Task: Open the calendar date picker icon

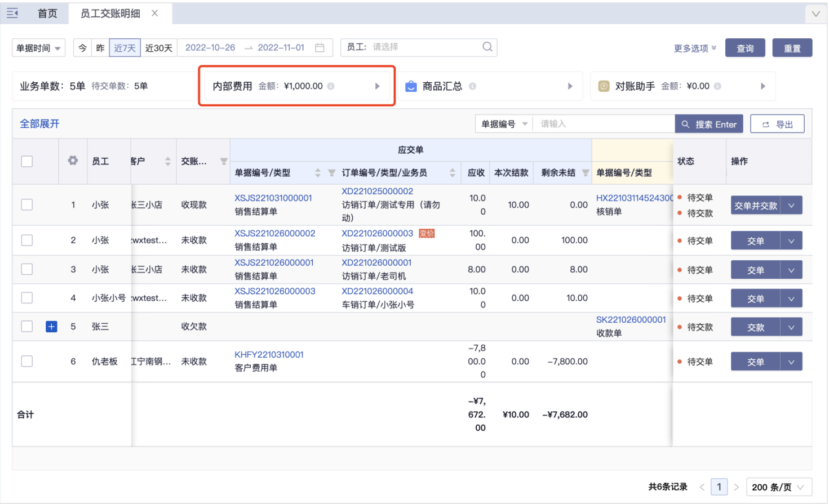Action: [320, 48]
